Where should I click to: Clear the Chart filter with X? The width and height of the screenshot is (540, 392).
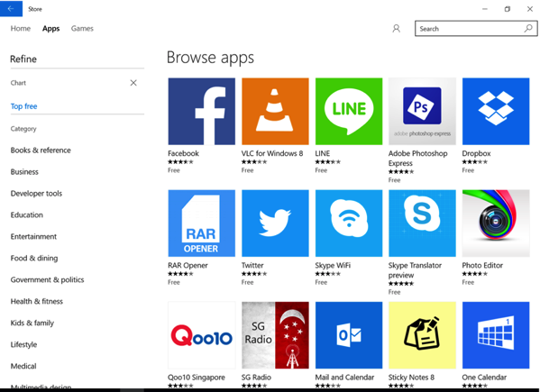[133, 83]
